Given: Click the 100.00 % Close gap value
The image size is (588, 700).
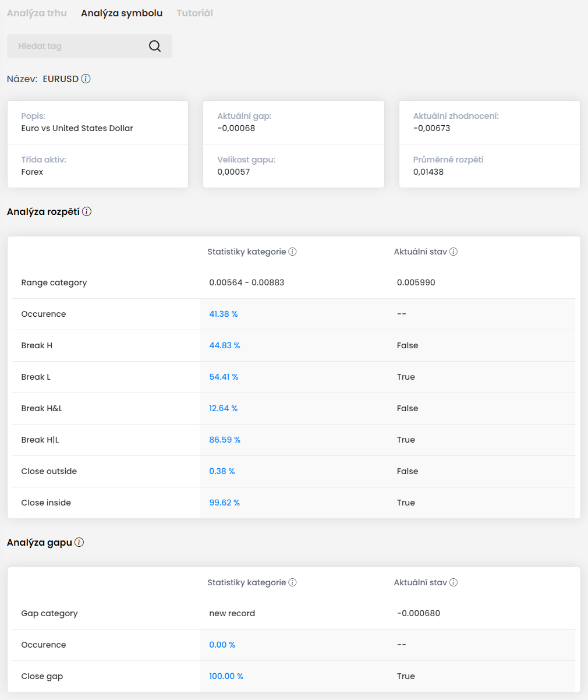Looking at the screenshot, I should [226, 677].
